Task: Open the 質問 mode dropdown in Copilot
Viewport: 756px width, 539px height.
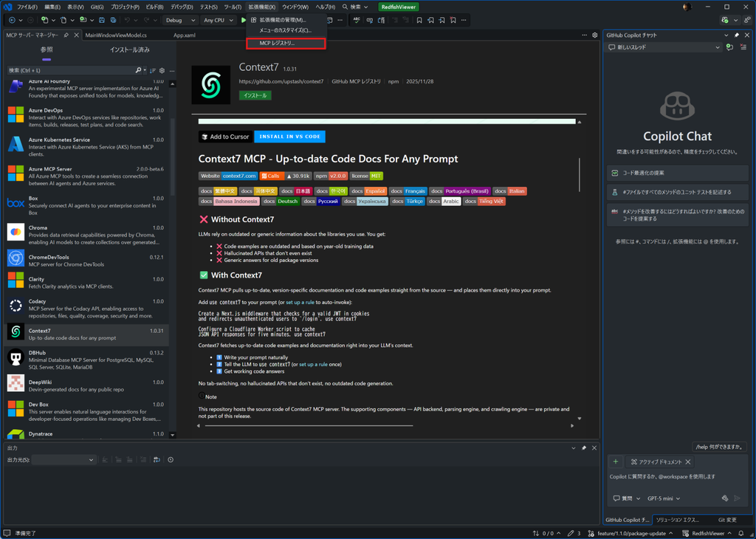Action: tap(626, 498)
